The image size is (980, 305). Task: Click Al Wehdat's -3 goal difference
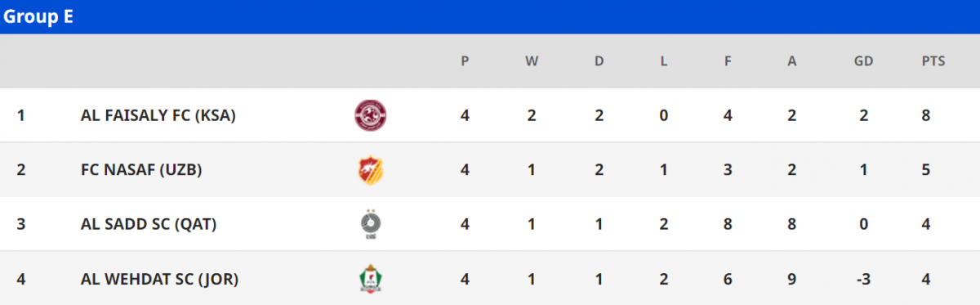pyautogui.click(x=862, y=279)
